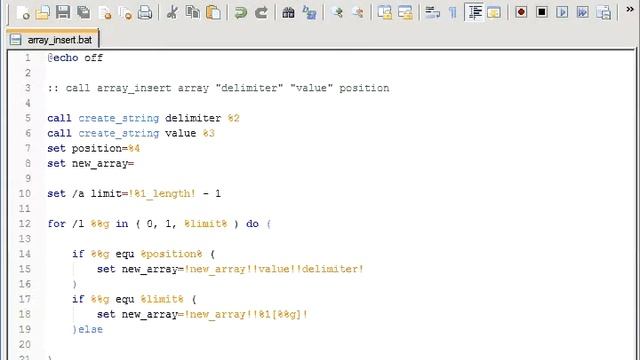640x360 pixels.
Task: Save the current recorded macro icon
Action: point(603,13)
